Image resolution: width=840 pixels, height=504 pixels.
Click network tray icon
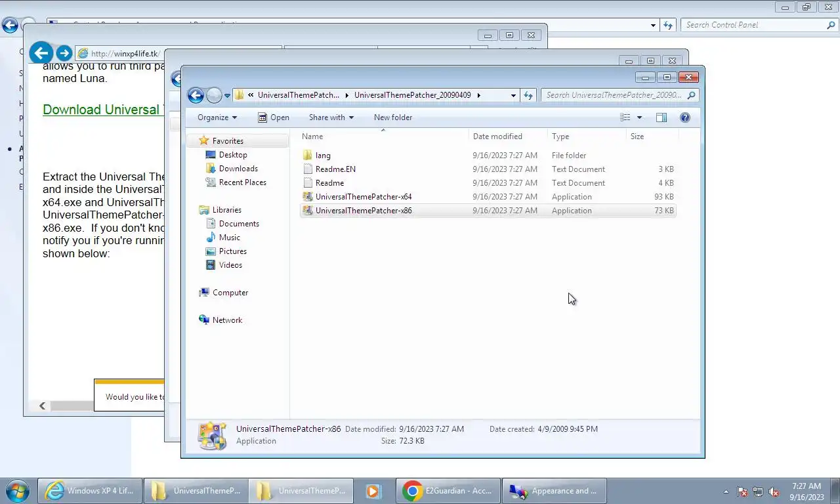point(758,492)
